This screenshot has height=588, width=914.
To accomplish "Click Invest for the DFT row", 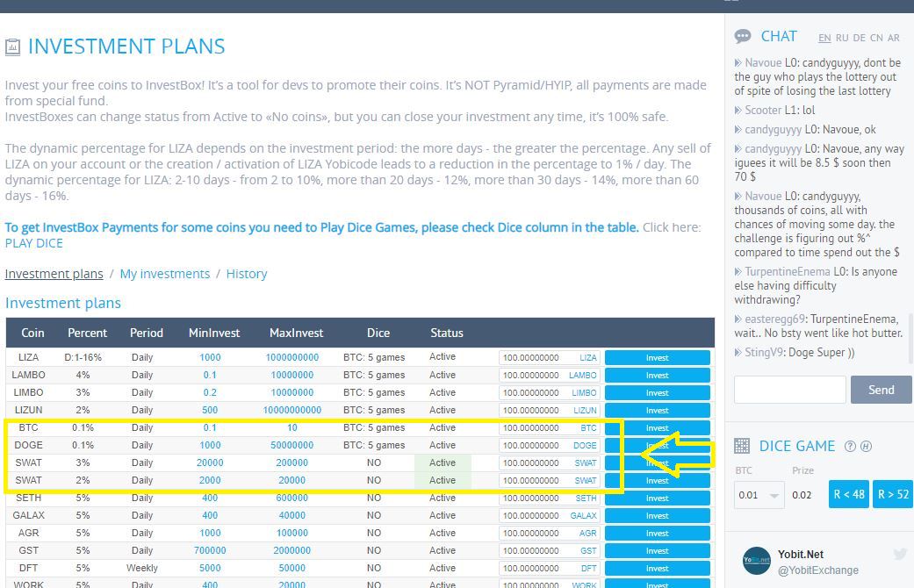I will pyautogui.click(x=657, y=568).
